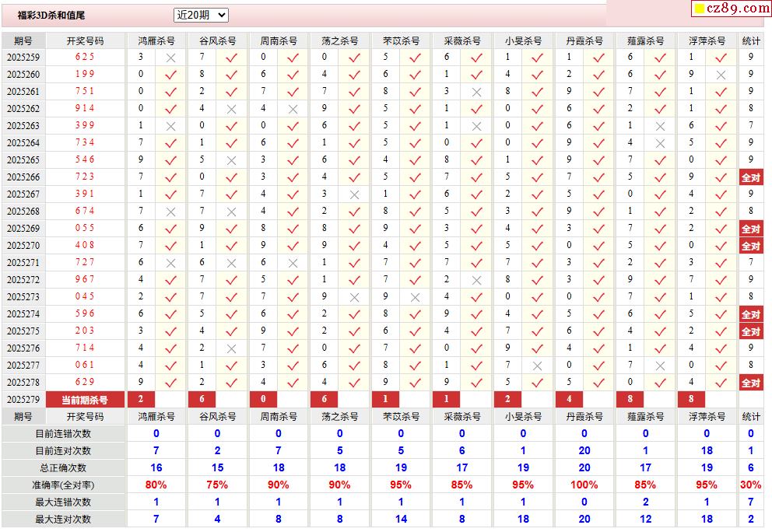The width and height of the screenshot is (772, 532).
Task: Click the check mark for 周南杀号 in row 2025278
Action: click(293, 383)
